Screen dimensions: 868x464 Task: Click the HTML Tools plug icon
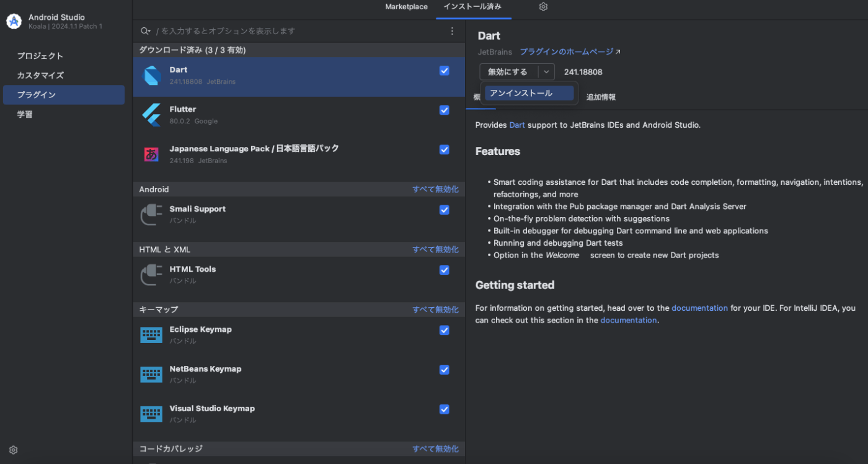pos(151,275)
